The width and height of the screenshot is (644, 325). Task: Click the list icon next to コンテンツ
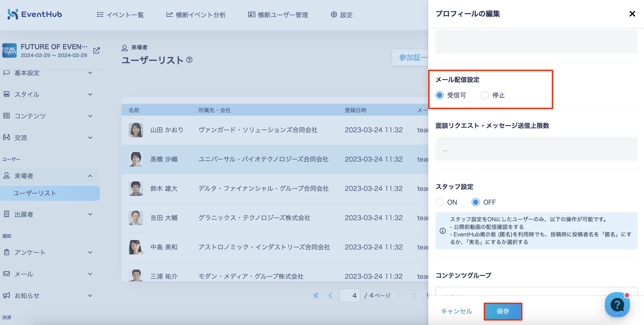pos(7,116)
